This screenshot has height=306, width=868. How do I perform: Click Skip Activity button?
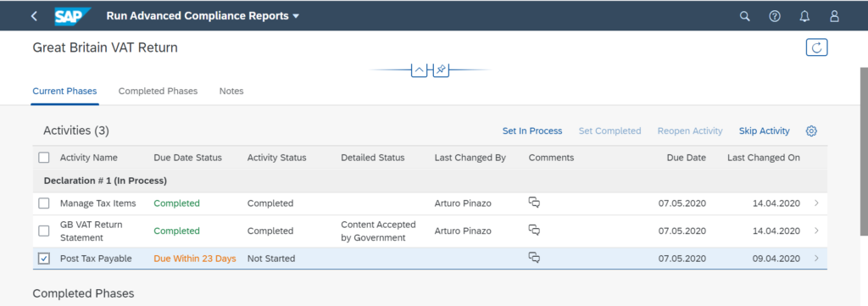click(x=764, y=131)
